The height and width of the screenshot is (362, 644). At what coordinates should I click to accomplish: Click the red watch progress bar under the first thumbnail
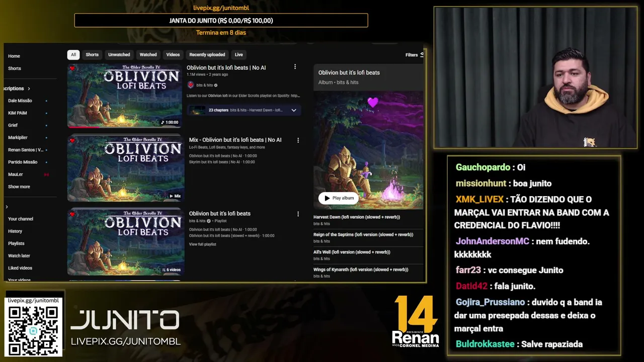(x=83, y=127)
